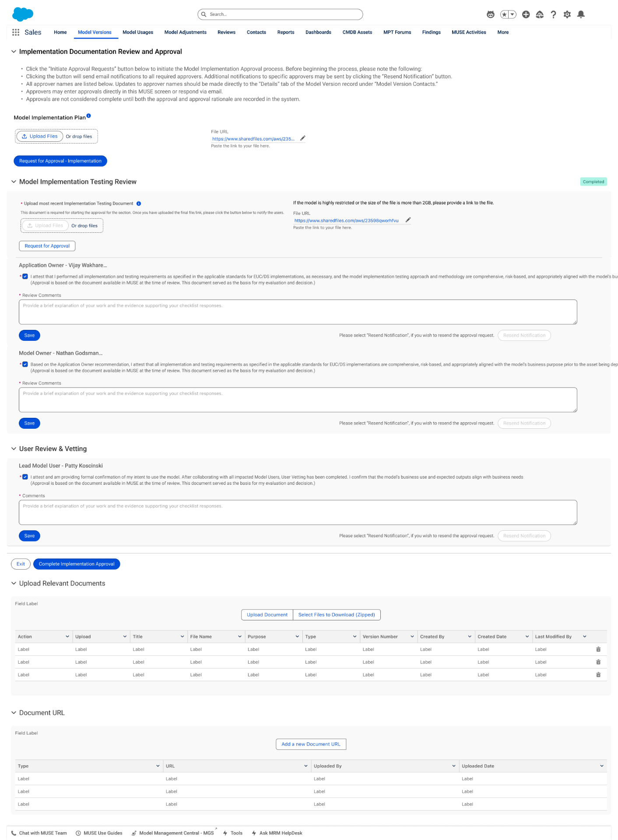Click Lead Model User Comments text area
The width and height of the screenshot is (618, 840).
[298, 512]
